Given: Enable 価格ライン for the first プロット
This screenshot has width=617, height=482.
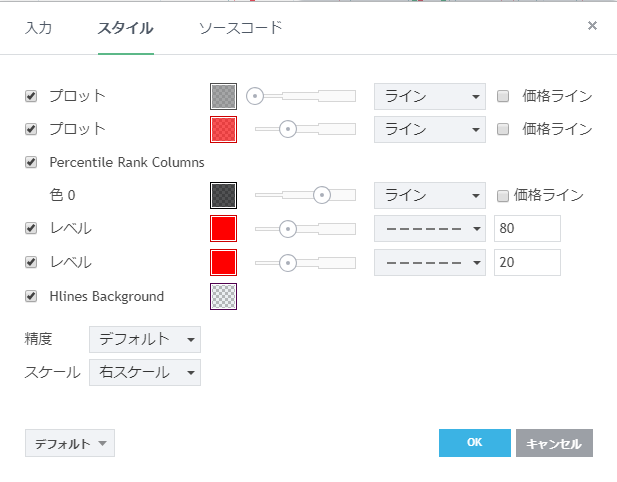Looking at the screenshot, I should point(503,96).
